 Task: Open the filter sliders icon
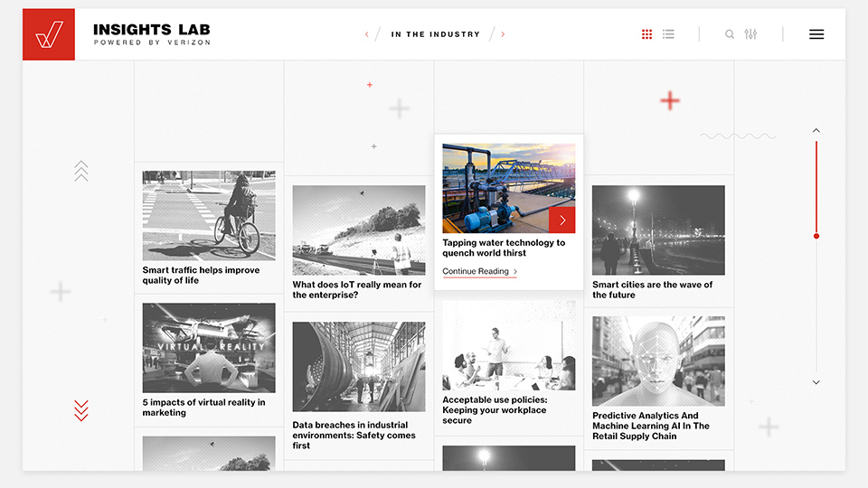750,34
